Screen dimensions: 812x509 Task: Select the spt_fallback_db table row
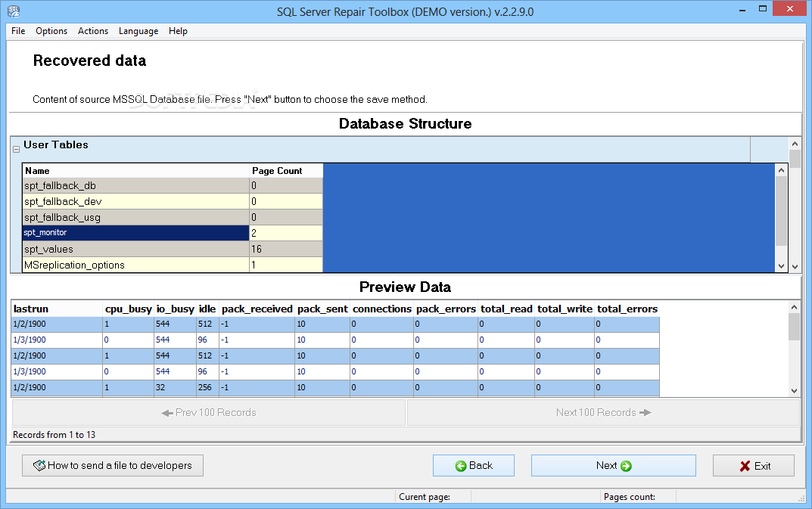[x=173, y=185]
